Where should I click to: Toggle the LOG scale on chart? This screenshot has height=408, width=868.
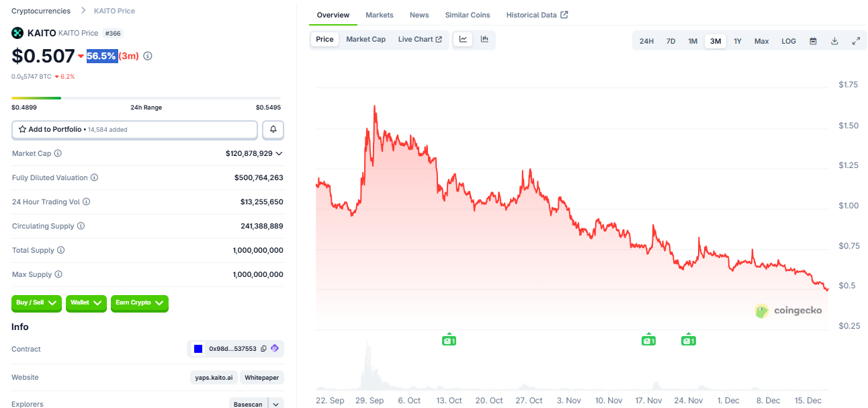pos(789,41)
